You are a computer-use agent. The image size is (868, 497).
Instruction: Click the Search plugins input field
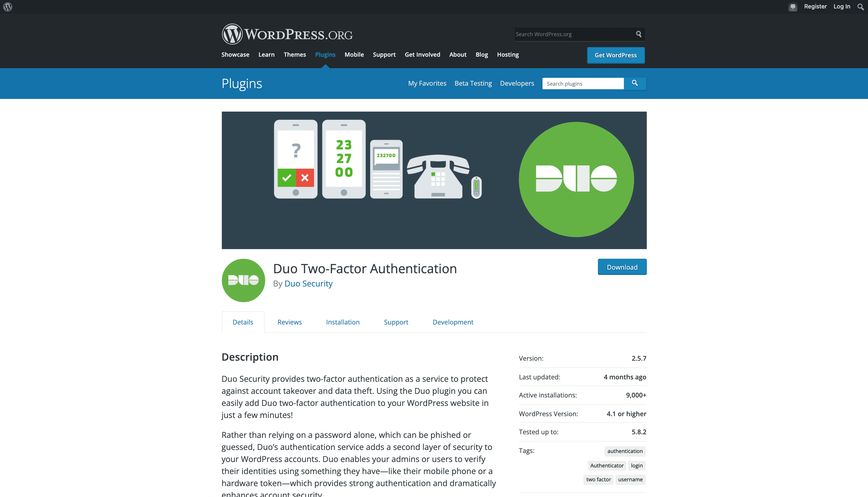(583, 84)
